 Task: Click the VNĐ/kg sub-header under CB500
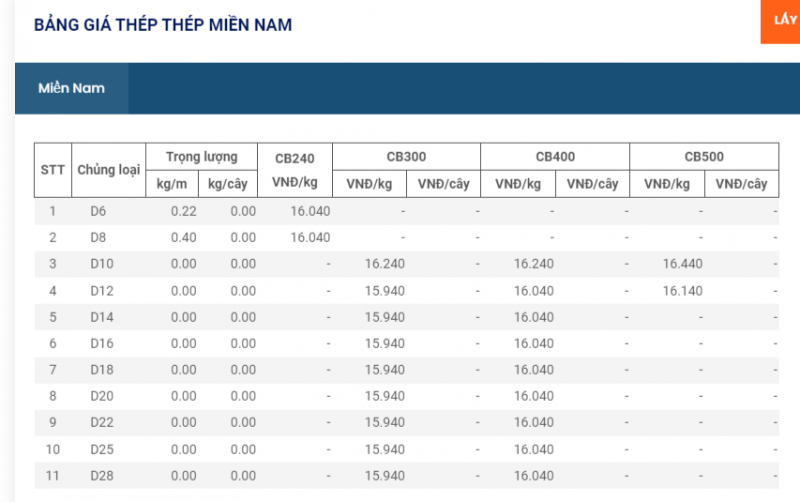click(667, 184)
